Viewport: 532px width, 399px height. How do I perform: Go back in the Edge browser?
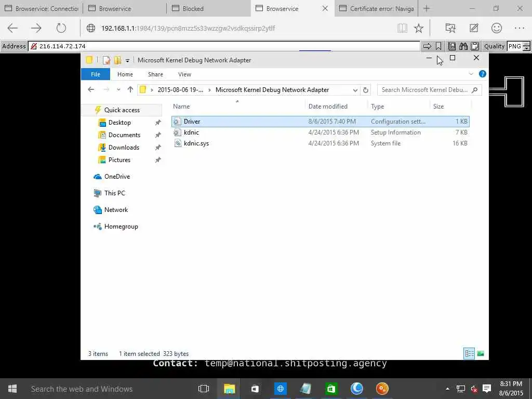(12, 28)
